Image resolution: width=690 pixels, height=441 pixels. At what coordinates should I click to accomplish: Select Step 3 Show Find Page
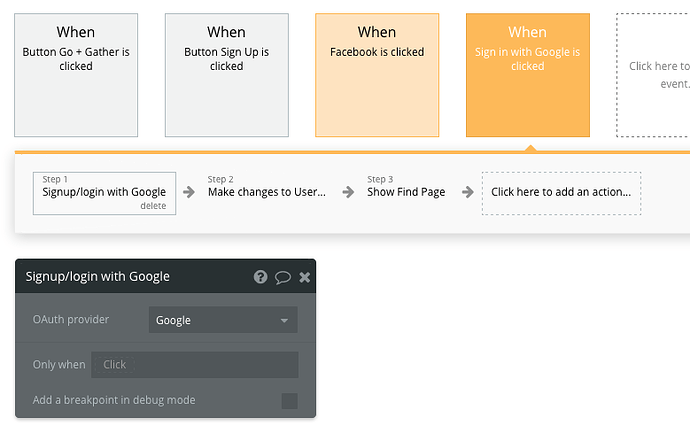(406, 191)
